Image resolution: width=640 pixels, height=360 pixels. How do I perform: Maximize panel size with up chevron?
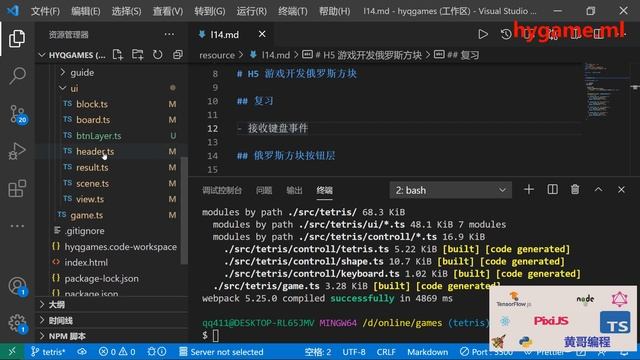click(598, 190)
